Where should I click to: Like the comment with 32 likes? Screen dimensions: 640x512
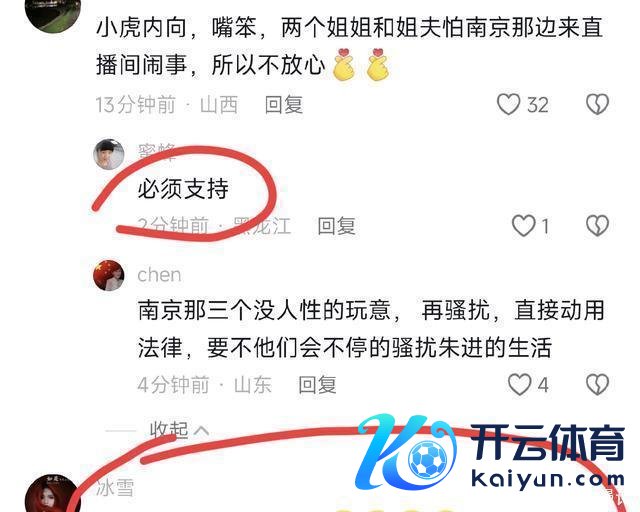pos(508,104)
